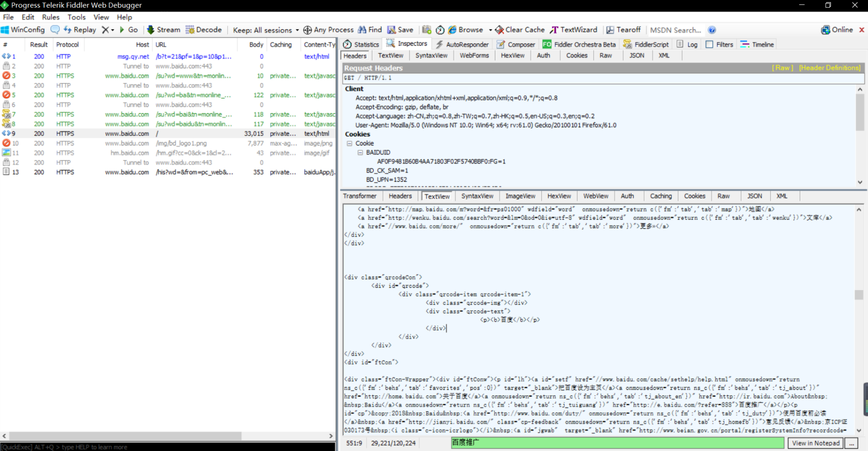Click Clear Cache in the toolbar
This screenshot has height=451, width=868.
520,30
